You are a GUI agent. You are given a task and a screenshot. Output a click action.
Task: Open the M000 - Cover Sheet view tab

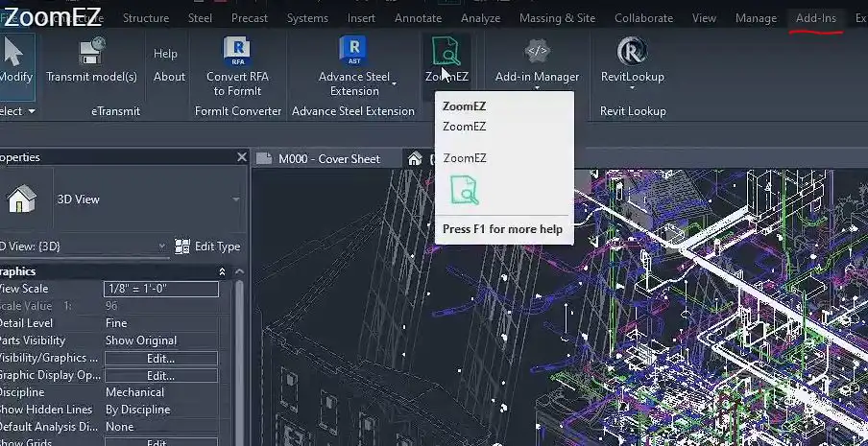coord(328,159)
